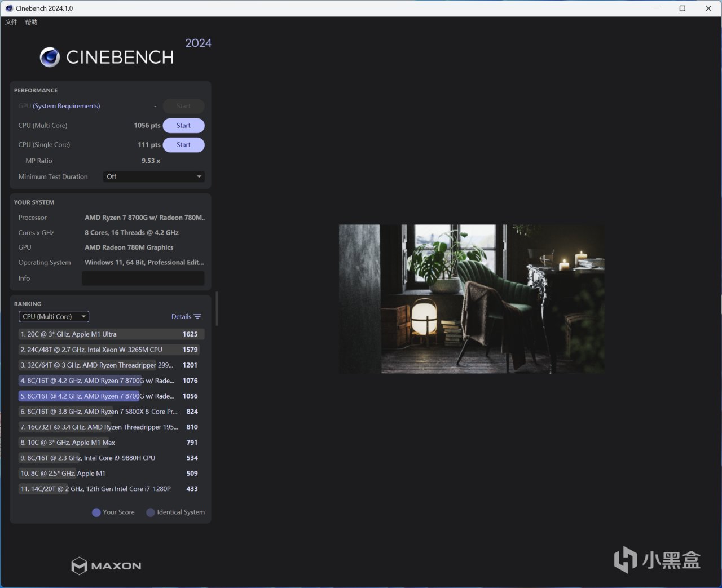
Task: Select ranking row Ryzen Threadripper scoring 1201
Action: click(111, 365)
